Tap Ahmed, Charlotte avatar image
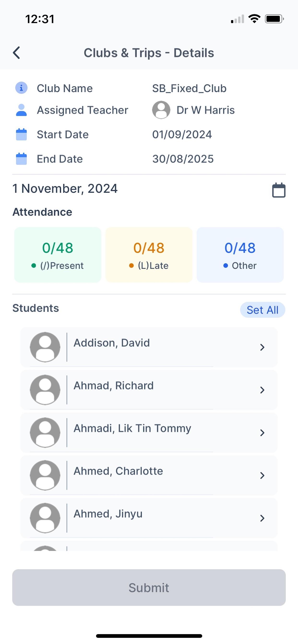 click(x=45, y=475)
